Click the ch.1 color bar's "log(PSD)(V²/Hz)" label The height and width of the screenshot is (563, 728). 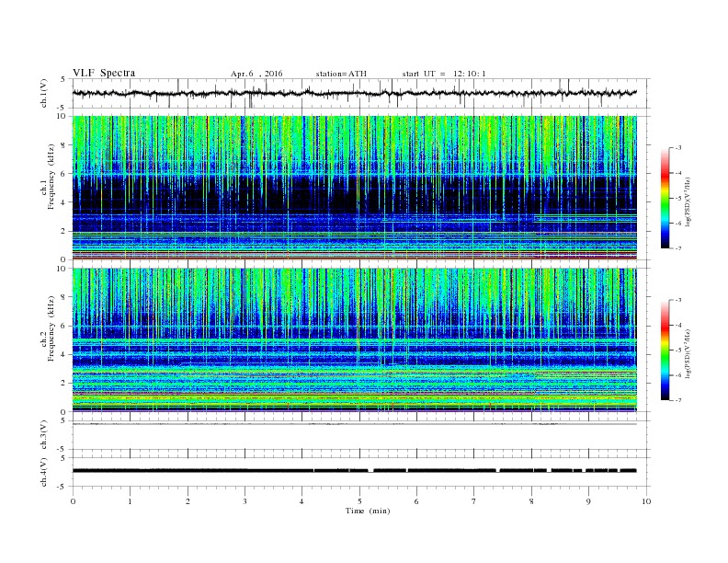688,201
